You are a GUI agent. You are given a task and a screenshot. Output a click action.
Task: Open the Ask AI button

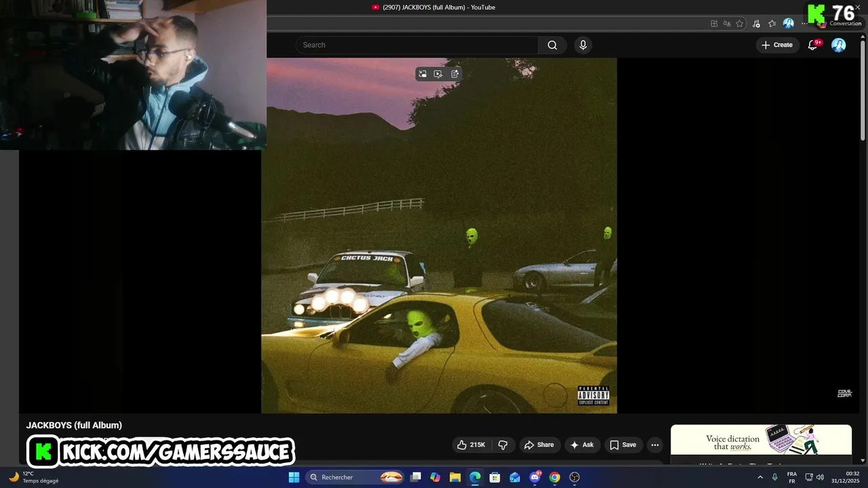click(x=582, y=445)
